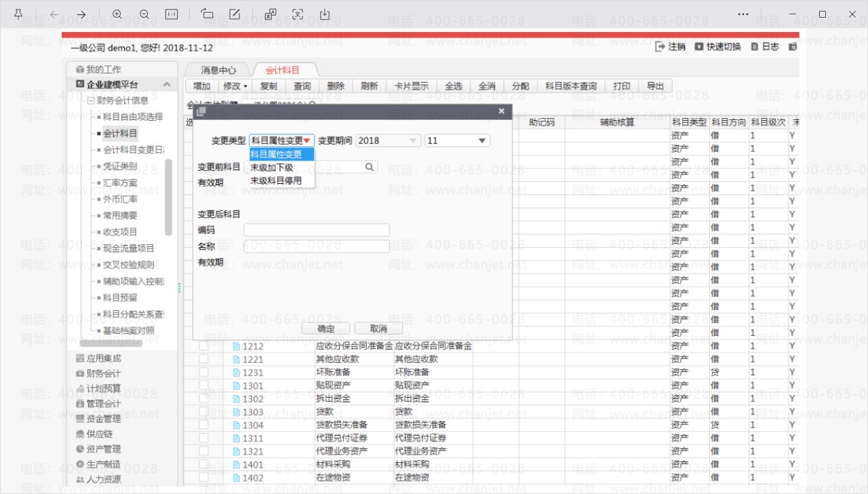This screenshot has height=494, width=868.
Task: Collapse the 财务会计信息 tree node
Action: click(x=90, y=100)
